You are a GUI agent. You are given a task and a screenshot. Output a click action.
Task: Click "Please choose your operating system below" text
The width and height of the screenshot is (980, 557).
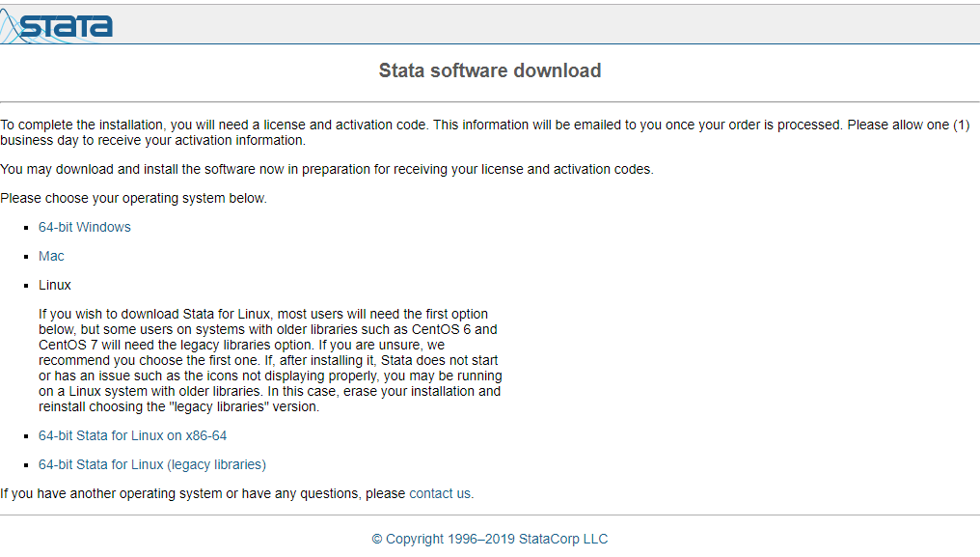coord(133,198)
